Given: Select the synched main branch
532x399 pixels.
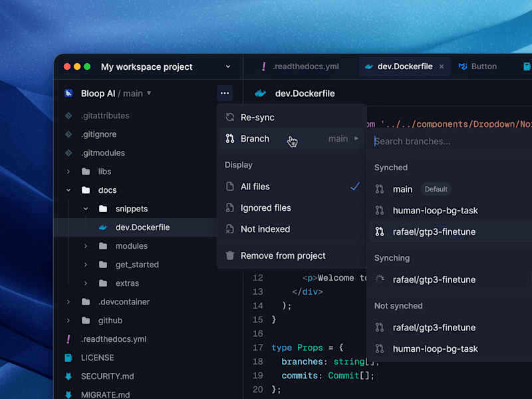Looking at the screenshot, I should point(451,190).
